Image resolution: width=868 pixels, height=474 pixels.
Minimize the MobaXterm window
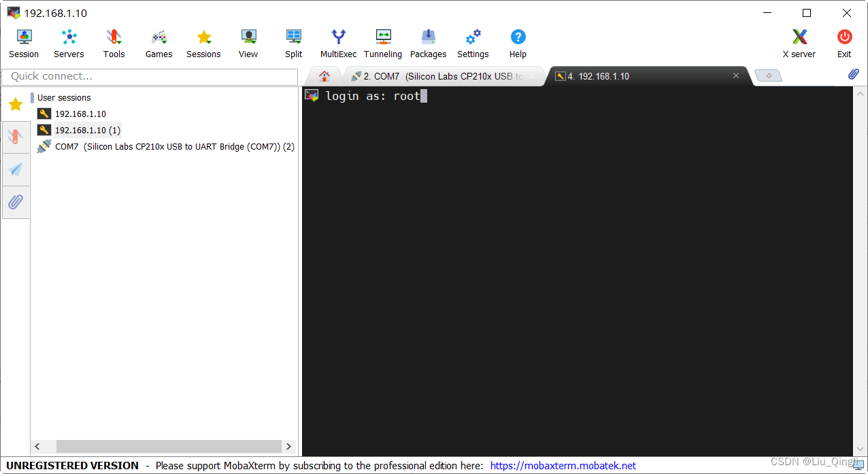click(x=767, y=13)
